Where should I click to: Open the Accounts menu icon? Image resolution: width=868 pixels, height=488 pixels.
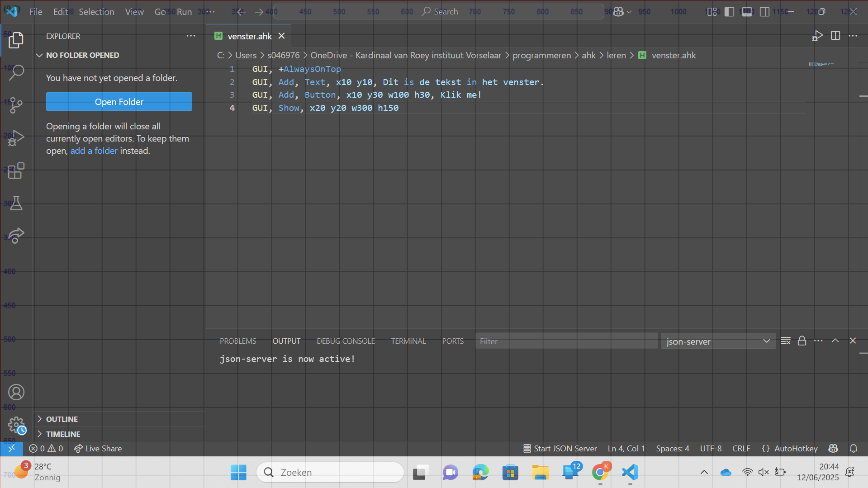(16, 392)
